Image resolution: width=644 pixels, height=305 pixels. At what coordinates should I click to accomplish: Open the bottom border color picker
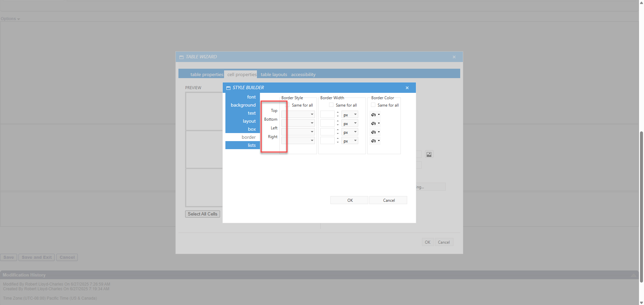coord(375,123)
